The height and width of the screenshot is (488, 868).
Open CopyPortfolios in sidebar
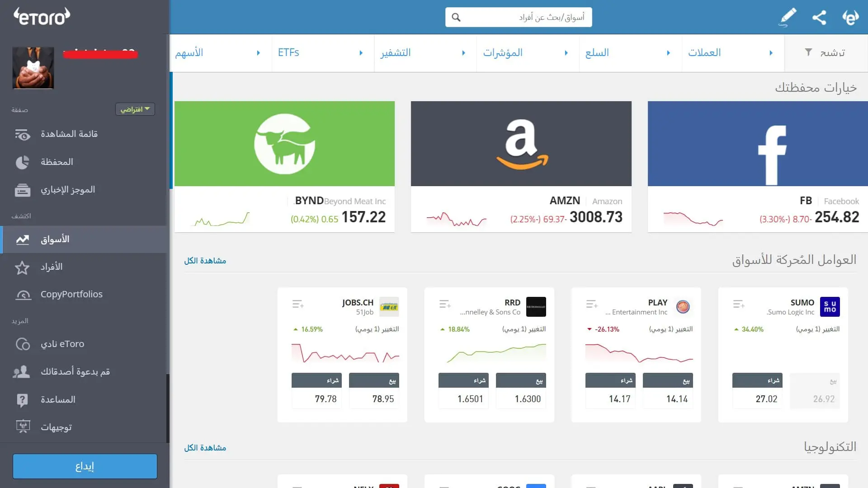click(x=71, y=294)
